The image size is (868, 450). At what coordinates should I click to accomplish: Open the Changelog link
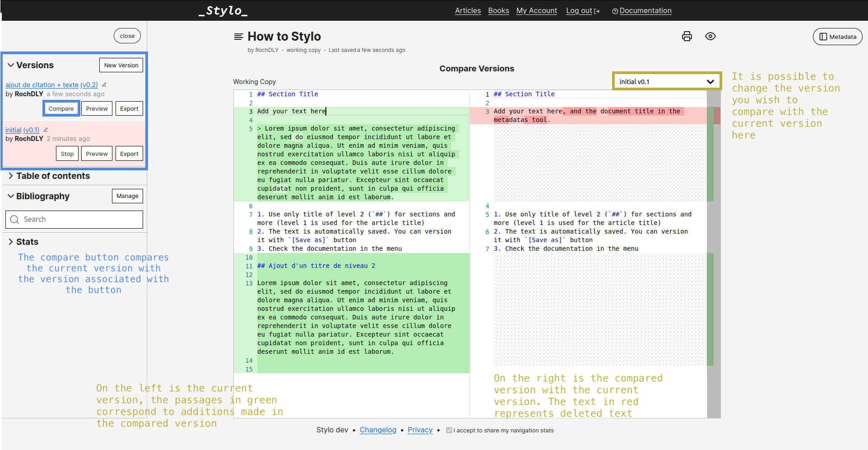[x=378, y=430]
